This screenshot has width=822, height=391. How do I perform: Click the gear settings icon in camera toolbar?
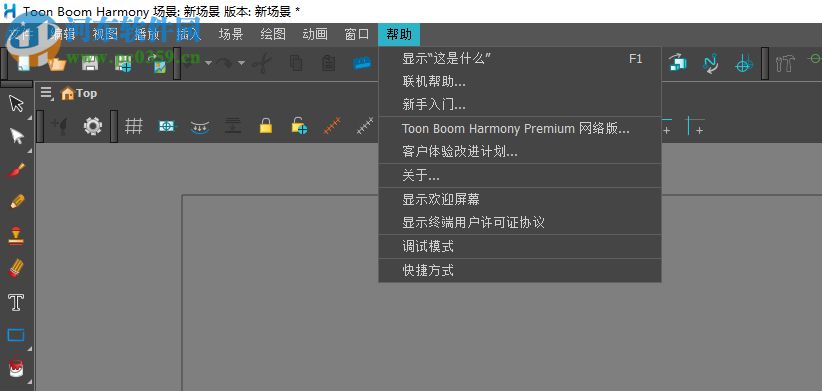tap(93, 126)
